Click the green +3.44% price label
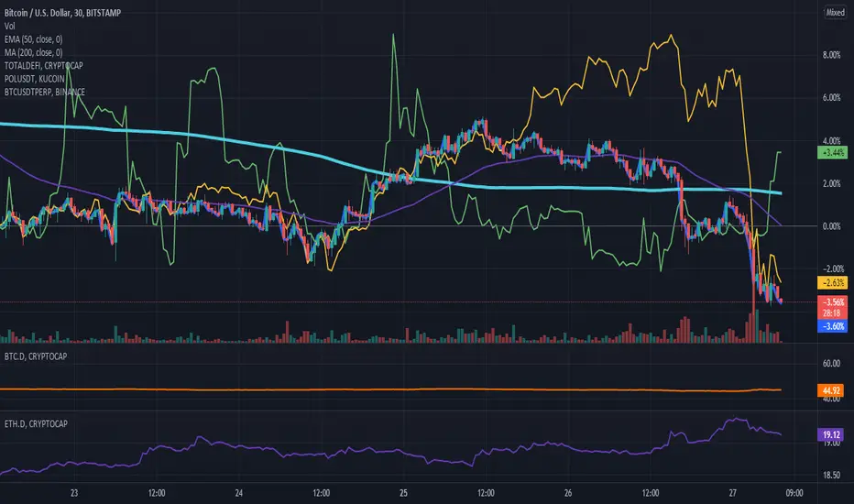Image resolution: width=854 pixels, height=504 pixels. [833, 152]
